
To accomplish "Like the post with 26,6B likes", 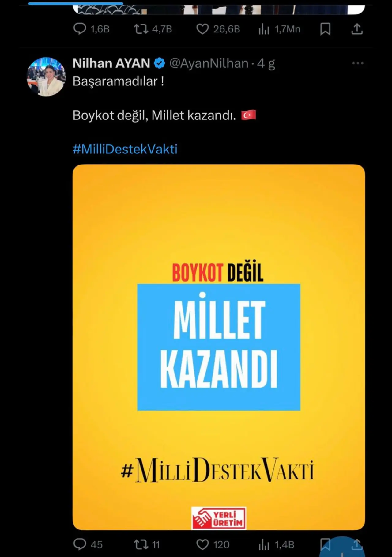I will click(x=218, y=29).
